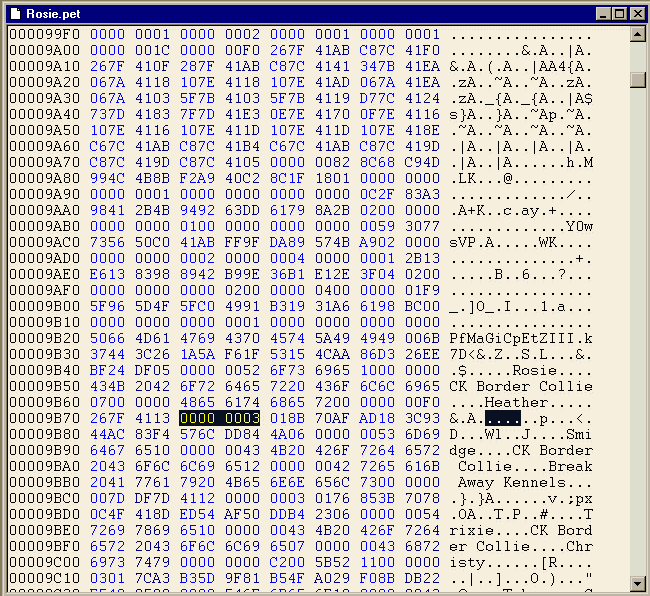Viewport: 650px width, 596px height.
Task: Minimize the Rosie.pet window
Action: click(x=601, y=13)
